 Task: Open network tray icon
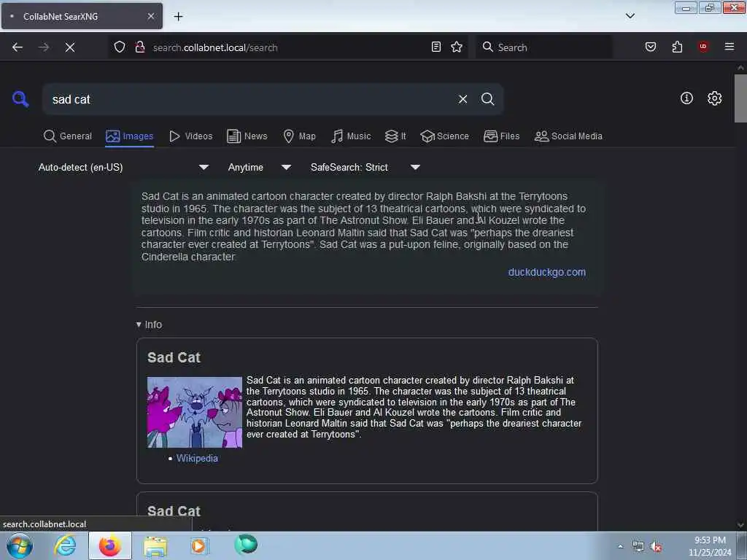click(x=638, y=547)
